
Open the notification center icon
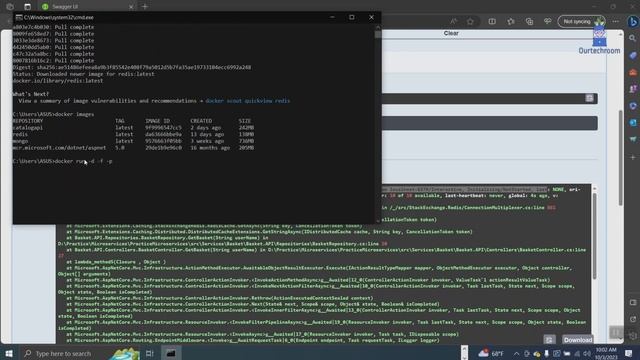tap(629, 353)
